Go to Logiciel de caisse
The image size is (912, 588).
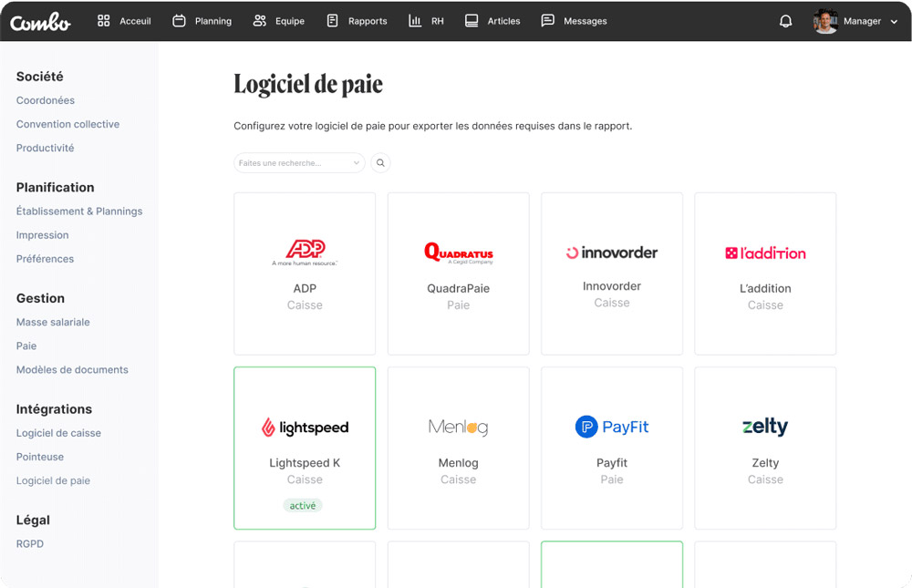tap(58, 433)
